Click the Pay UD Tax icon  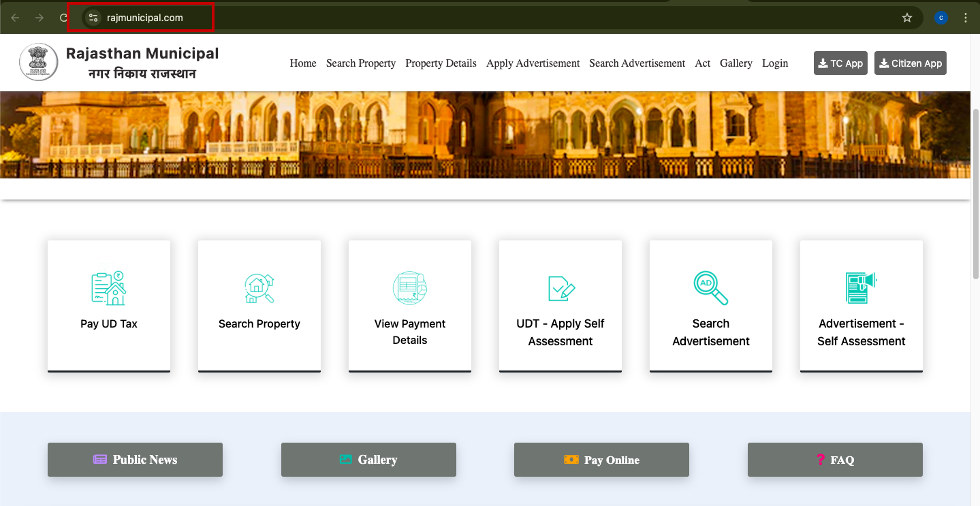point(109,287)
